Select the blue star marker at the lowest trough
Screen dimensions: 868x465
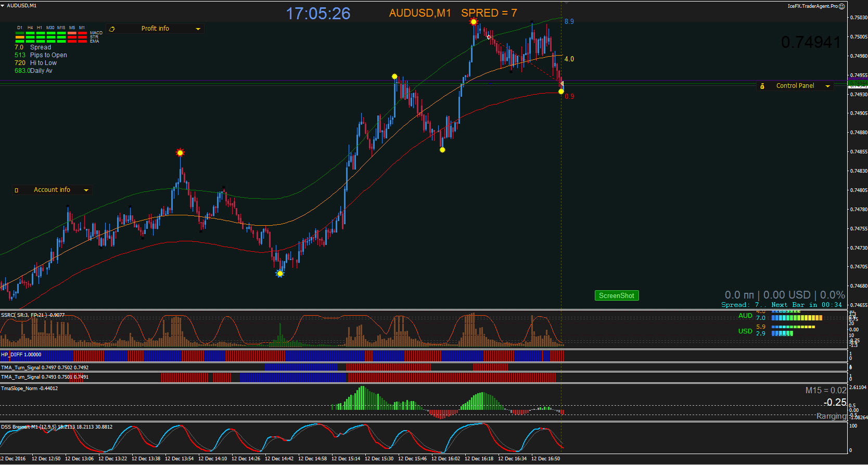tap(280, 274)
